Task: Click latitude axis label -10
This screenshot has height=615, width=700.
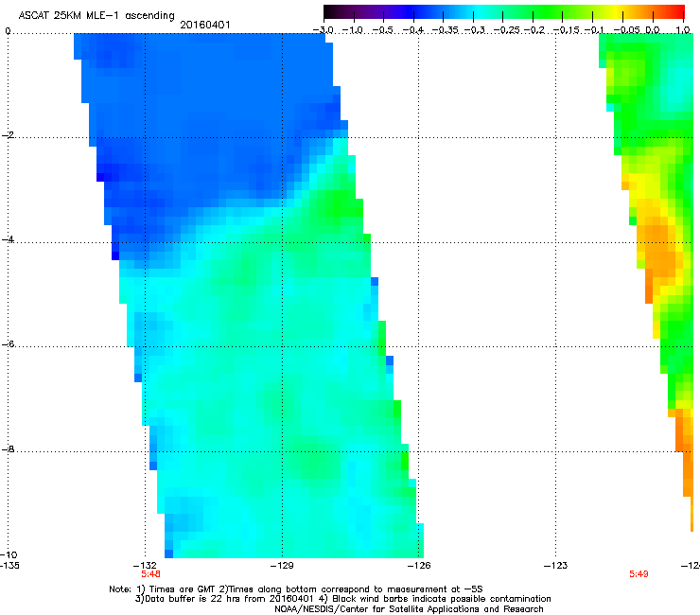Action: 9,554
